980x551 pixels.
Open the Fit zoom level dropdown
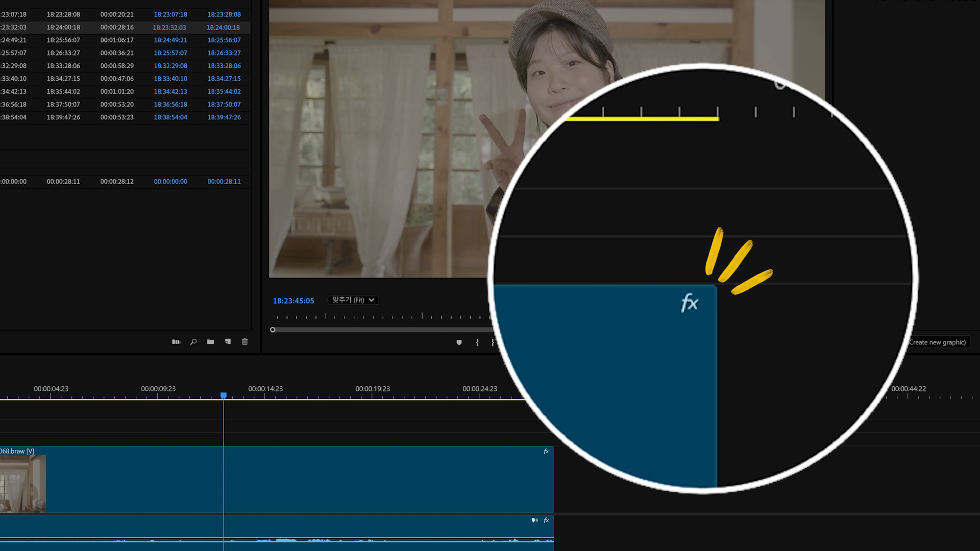tap(353, 300)
